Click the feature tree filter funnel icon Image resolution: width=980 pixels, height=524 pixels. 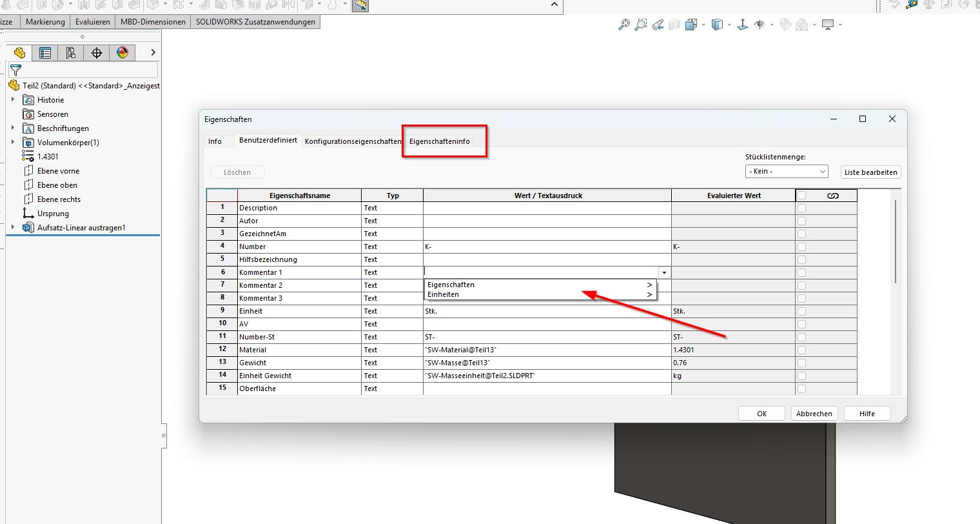pyautogui.click(x=16, y=70)
